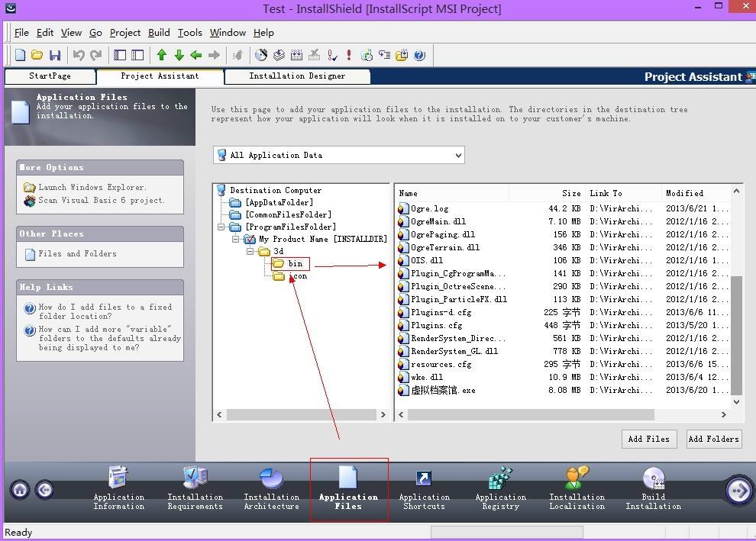Select the OIS.dll file row
The image size is (756, 541).
coord(563,261)
